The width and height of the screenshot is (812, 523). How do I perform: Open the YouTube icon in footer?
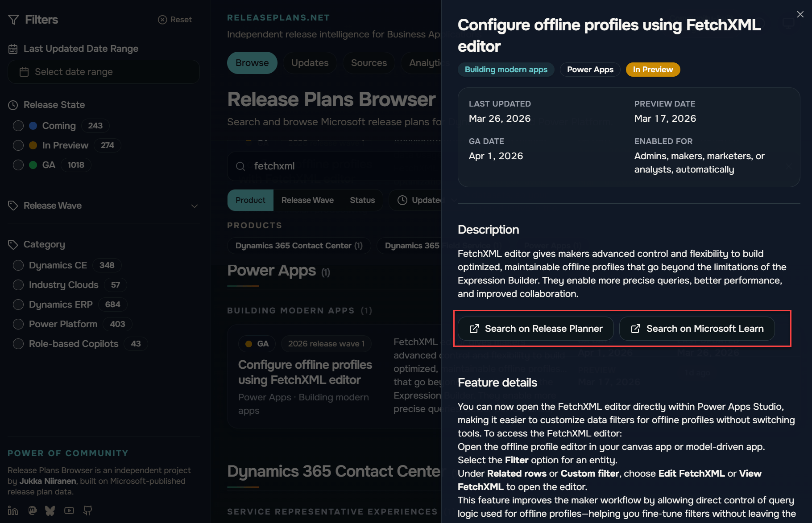69,511
